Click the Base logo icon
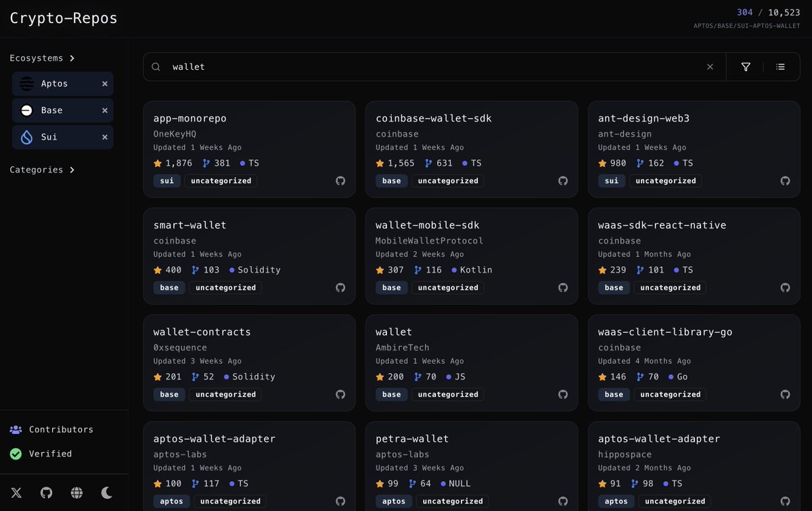Viewport: 812px width, 511px height. coord(26,110)
